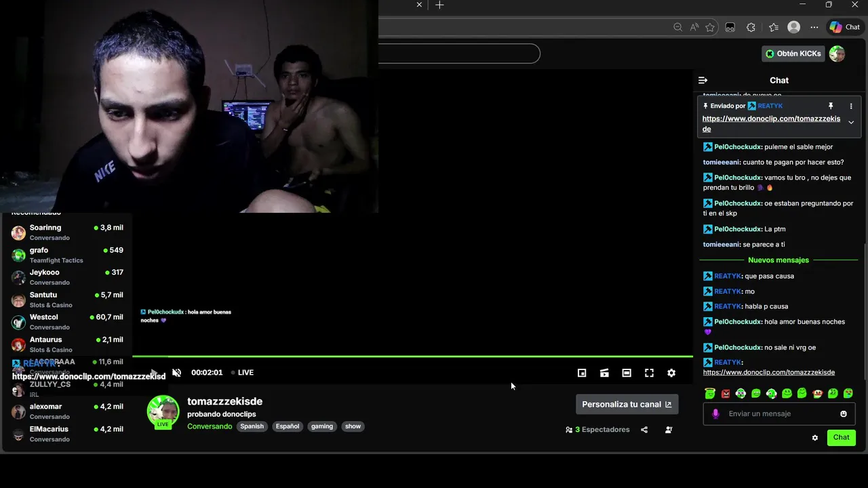Click the purple microphone icon in chat
Screen dimensions: 868x488
click(715, 414)
